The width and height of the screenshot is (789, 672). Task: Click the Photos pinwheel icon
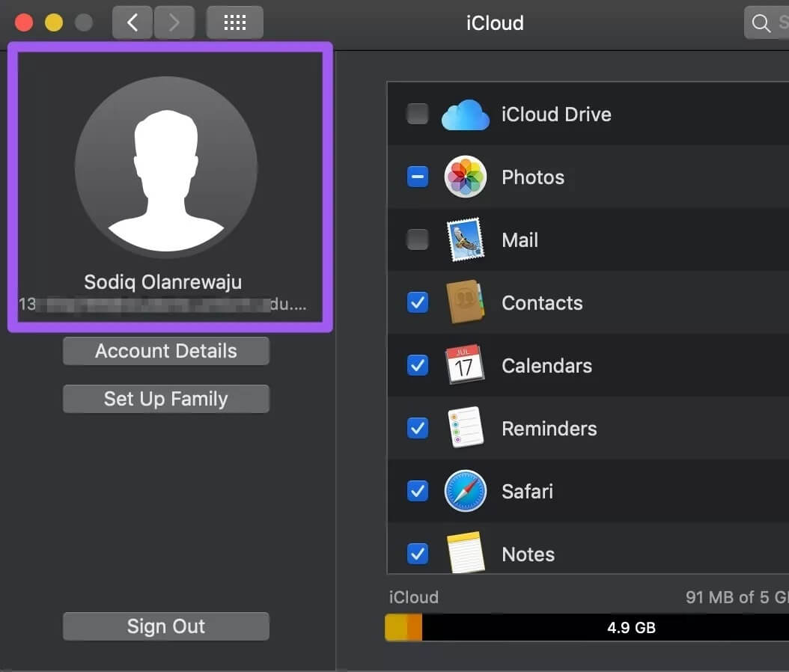[x=466, y=177]
